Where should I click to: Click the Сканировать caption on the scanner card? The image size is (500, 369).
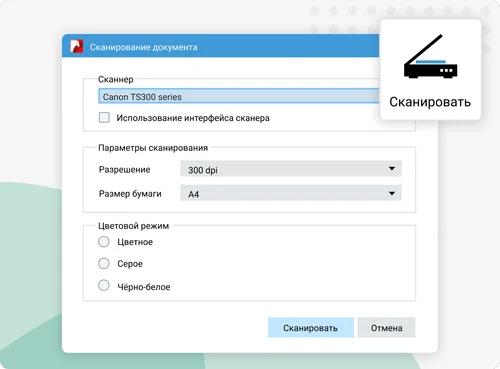(x=430, y=102)
